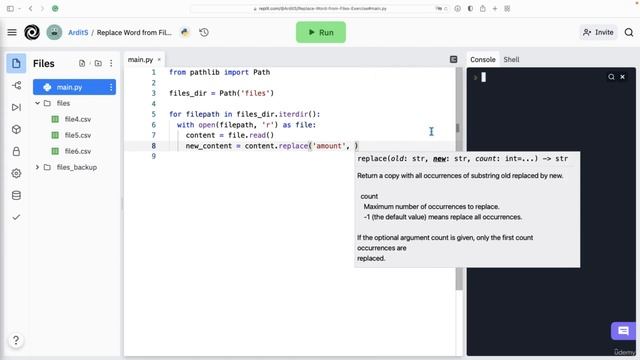Open file4.csv

click(78, 119)
